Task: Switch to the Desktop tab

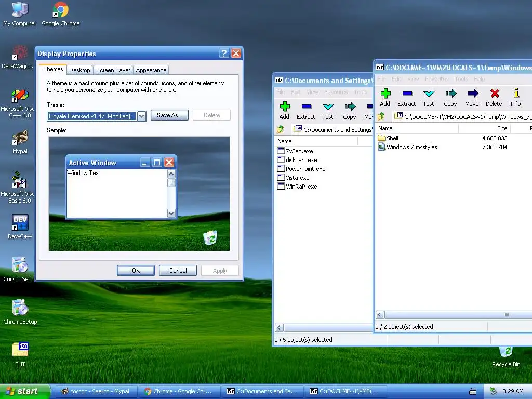Action: point(79,70)
